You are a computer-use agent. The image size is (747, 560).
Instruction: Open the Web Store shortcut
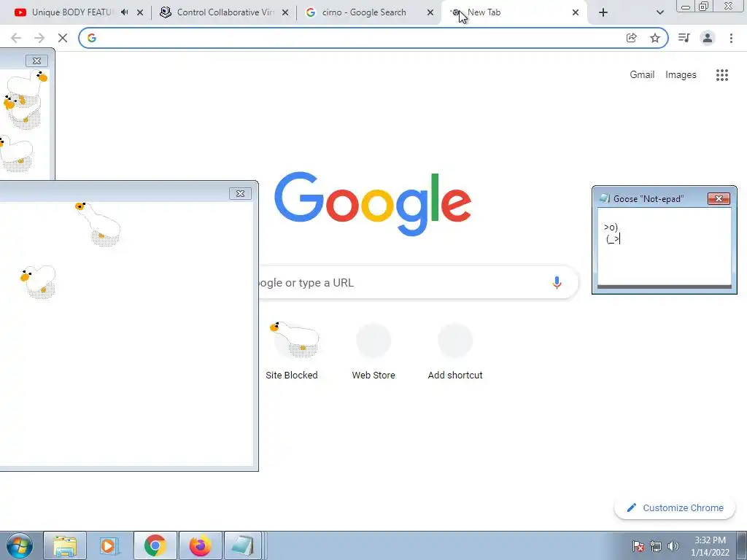pyautogui.click(x=373, y=351)
